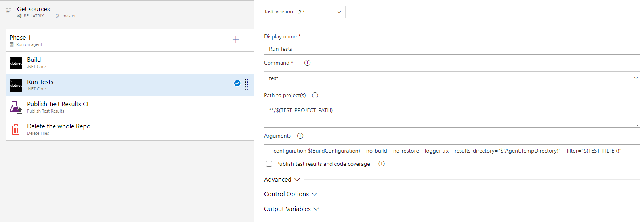Click the blue checkmark on Run Tests
This screenshot has height=222, width=644.
pyautogui.click(x=237, y=83)
